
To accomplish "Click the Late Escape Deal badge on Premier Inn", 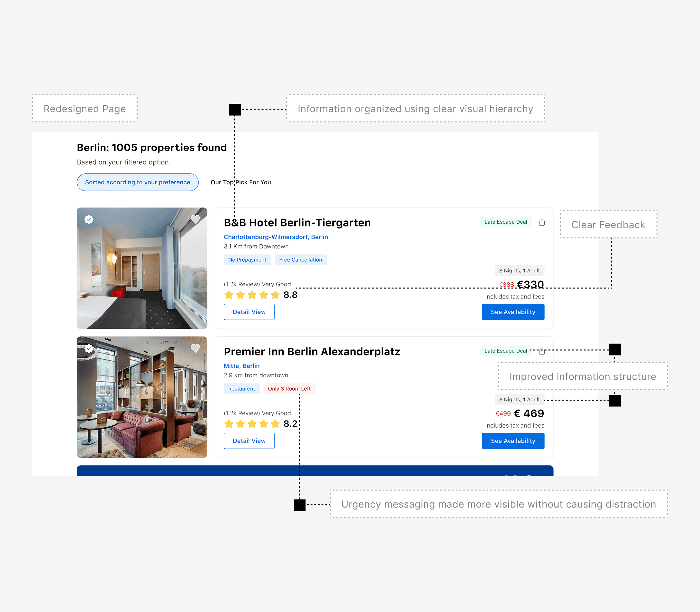I will pos(505,351).
